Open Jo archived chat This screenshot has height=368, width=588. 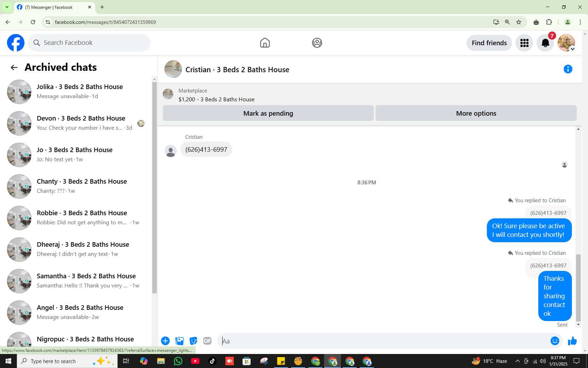click(76, 155)
